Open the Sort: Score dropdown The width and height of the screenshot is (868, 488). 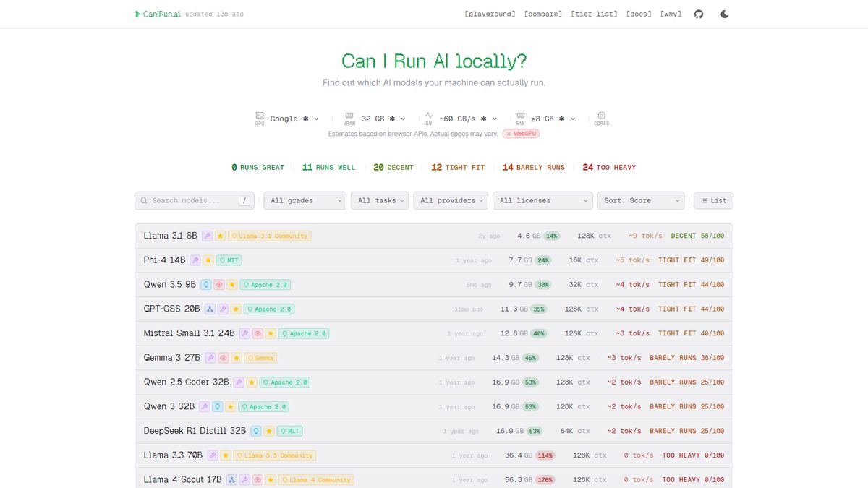[641, 200]
